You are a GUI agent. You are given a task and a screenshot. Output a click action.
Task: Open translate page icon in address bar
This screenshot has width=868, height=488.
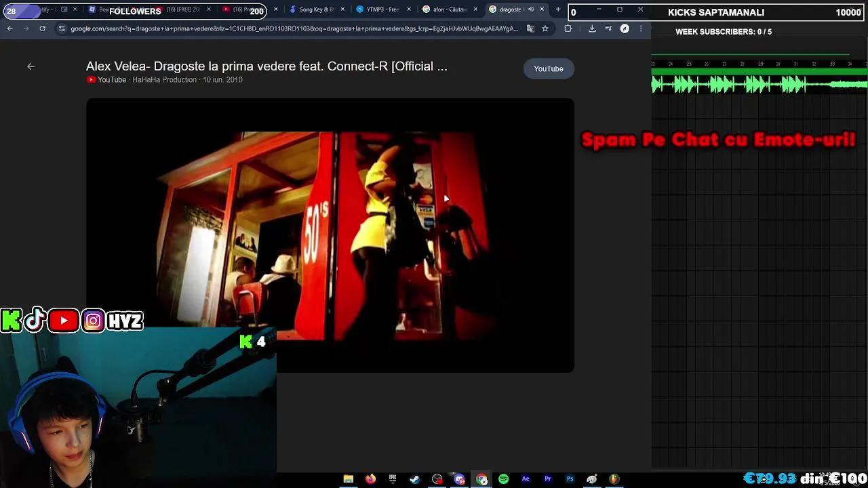(x=530, y=28)
